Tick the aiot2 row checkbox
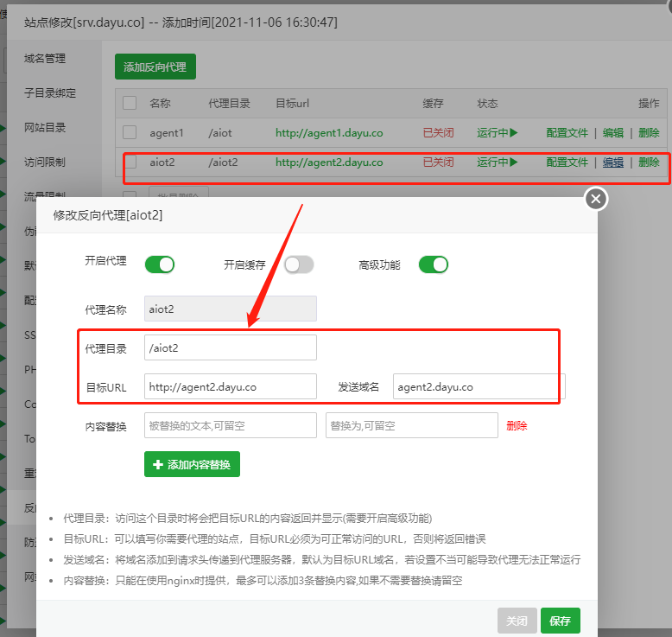Viewport: 672px width, 637px height. [130, 162]
